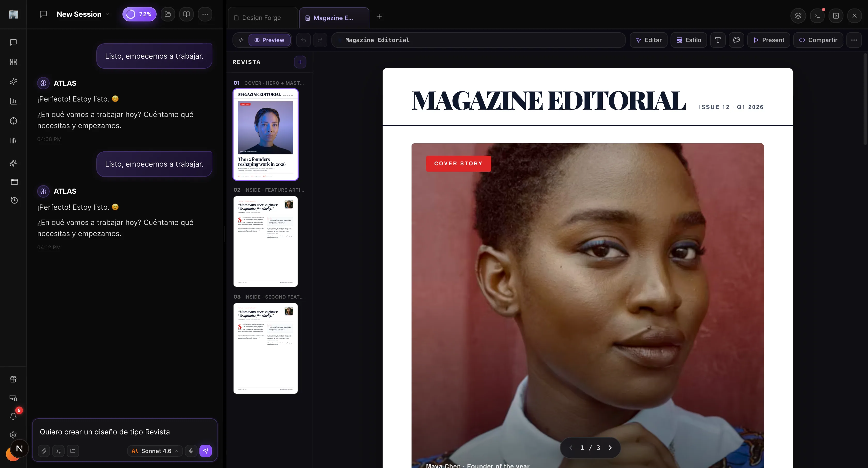Go to the previous page in the pager
This screenshot has height=468, width=868.
tap(571, 448)
